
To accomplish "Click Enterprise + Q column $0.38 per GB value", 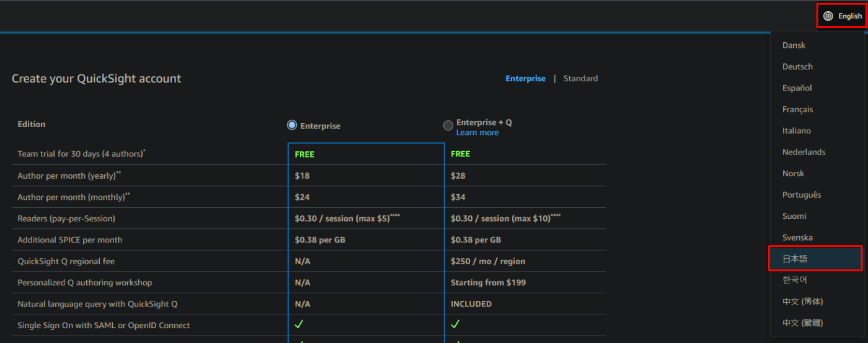I will [476, 240].
